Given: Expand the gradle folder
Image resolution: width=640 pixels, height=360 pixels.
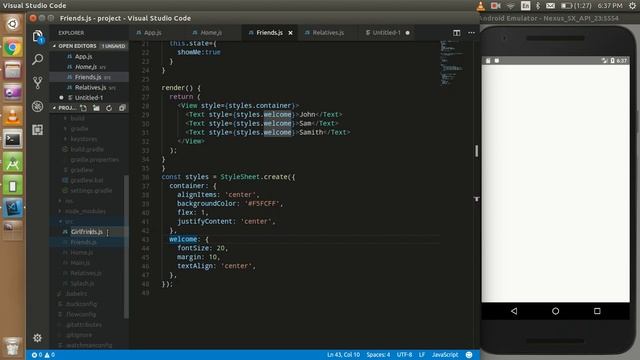Looking at the screenshot, I should 79,129.
